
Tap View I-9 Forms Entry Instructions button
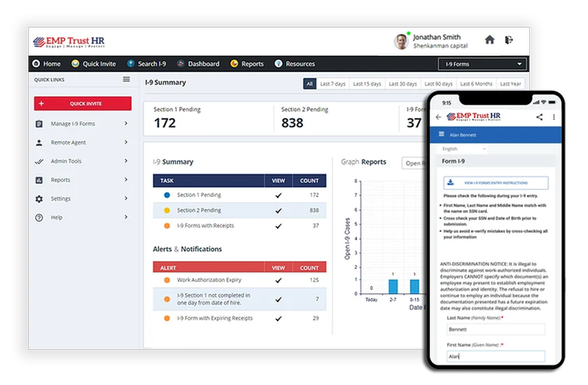coord(495,183)
